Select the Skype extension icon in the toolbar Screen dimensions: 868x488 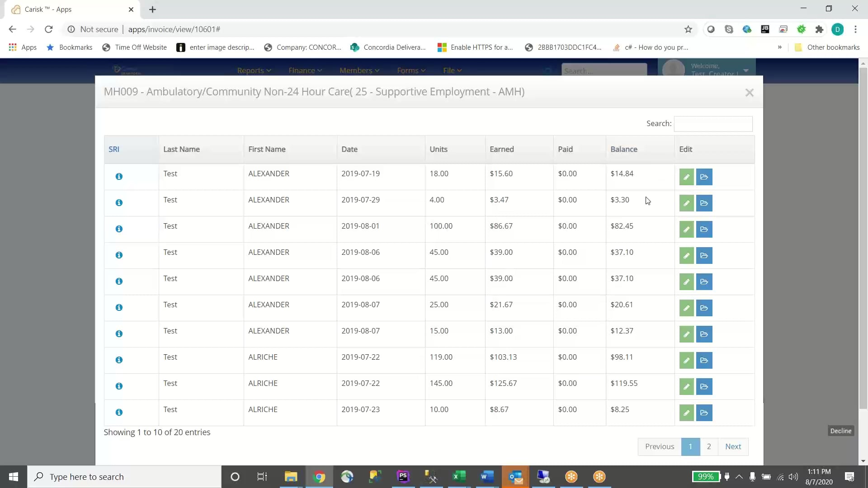pos(729,29)
